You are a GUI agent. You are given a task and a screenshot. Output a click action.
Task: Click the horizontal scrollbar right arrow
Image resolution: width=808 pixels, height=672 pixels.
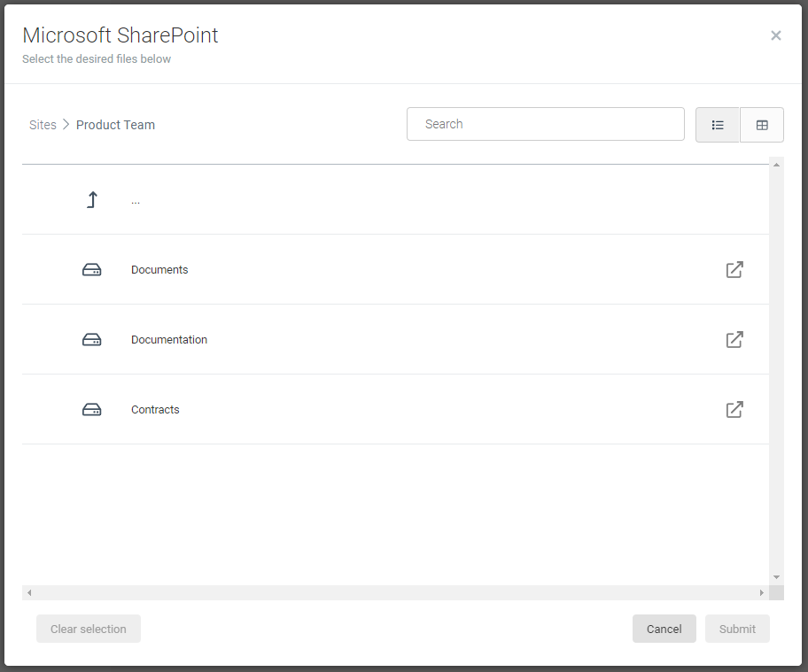[762, 591]
